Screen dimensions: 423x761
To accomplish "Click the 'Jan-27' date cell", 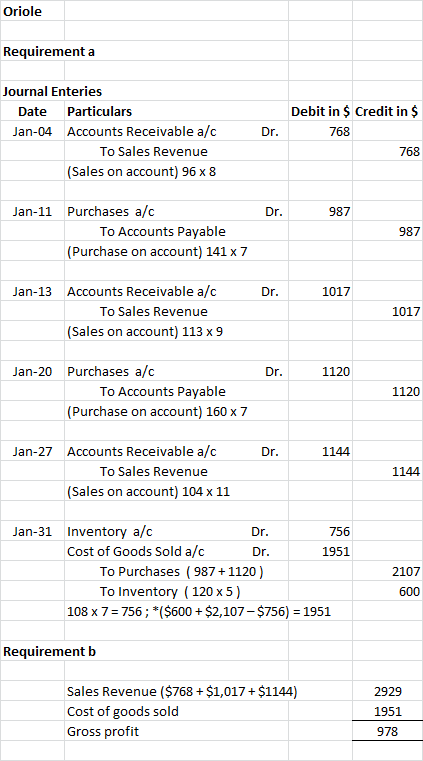I will [32, 451].
